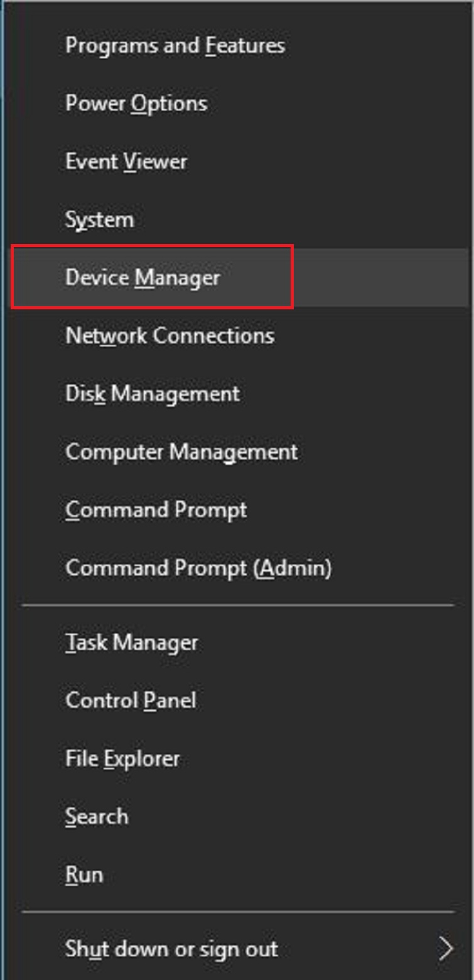The image size is (474, 980).
Task: Launch File Explorer
Action: 122,759
